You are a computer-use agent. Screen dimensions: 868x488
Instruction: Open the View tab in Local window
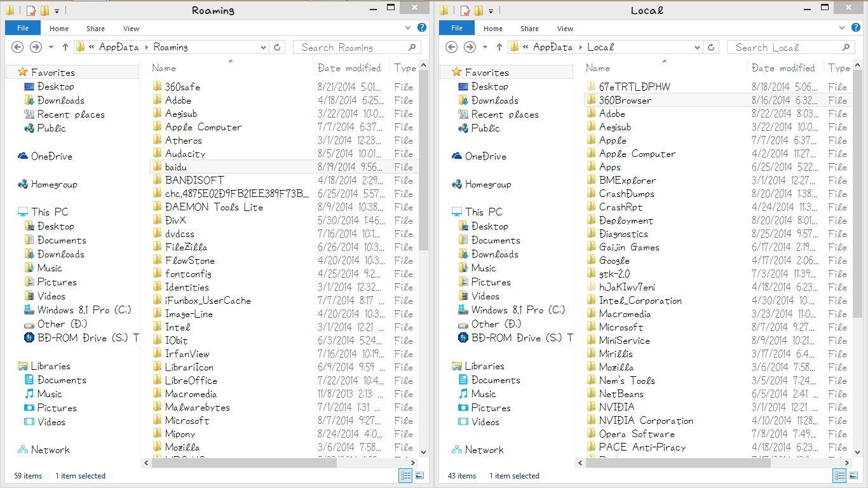565,28
